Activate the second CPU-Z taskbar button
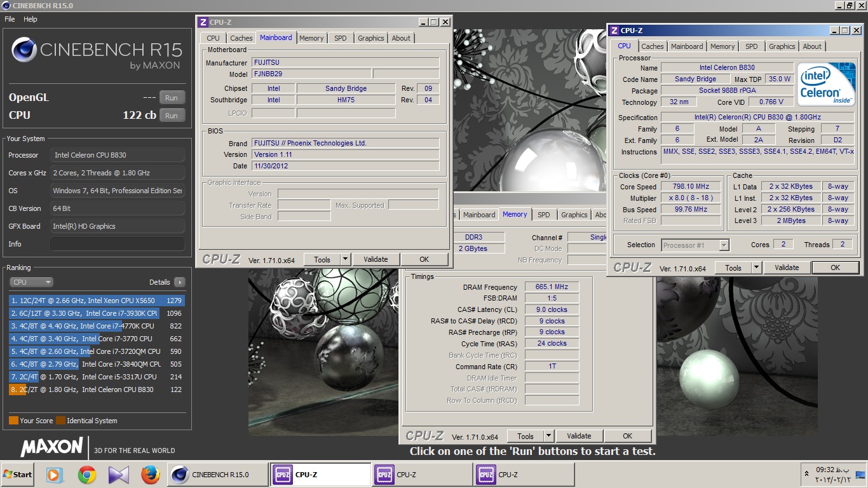The image size is (868, 488). coord(422,475)
